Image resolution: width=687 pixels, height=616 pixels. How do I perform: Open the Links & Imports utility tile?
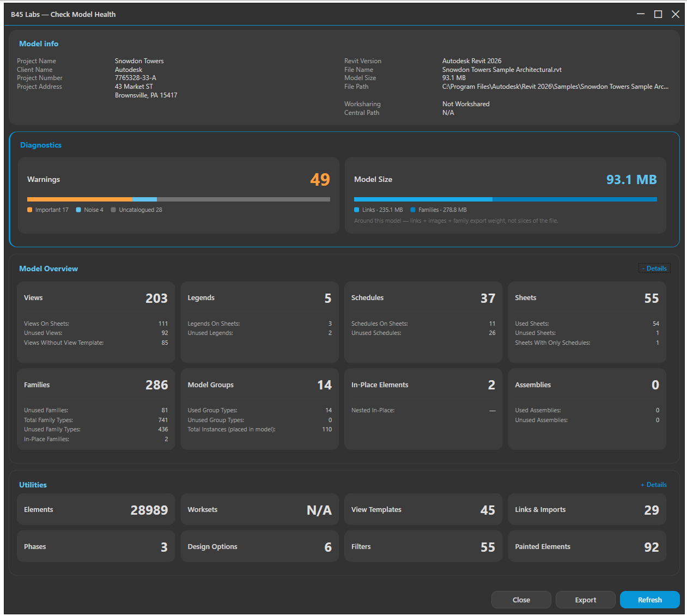pos(587,509)
